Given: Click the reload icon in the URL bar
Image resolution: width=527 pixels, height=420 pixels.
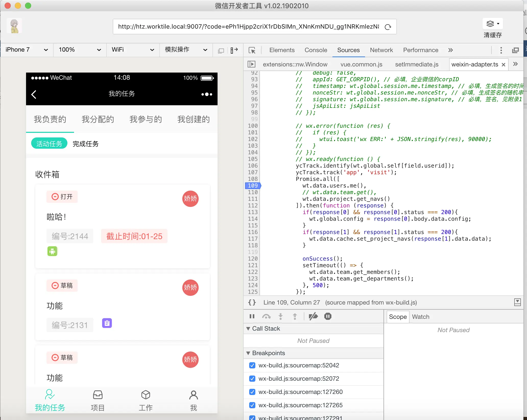Looking at the screenshot, I should pyautogui.click(x=388, y=27).
